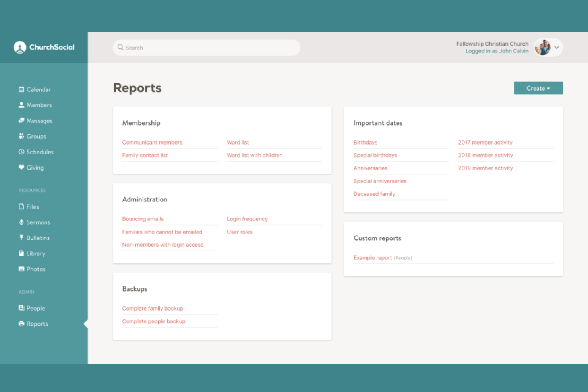Image resolution: width=588 pixels, height=392 pixels.
Task: Open the Calendar from the sidebar icon
Action: tap(22, 89)
